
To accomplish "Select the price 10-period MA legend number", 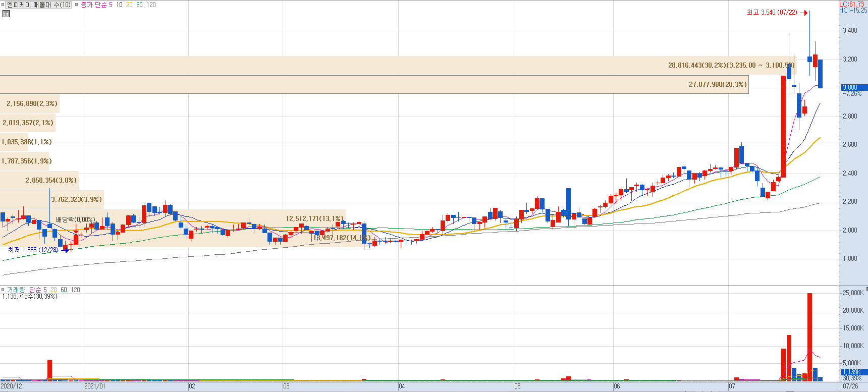I will pos(119,5).
